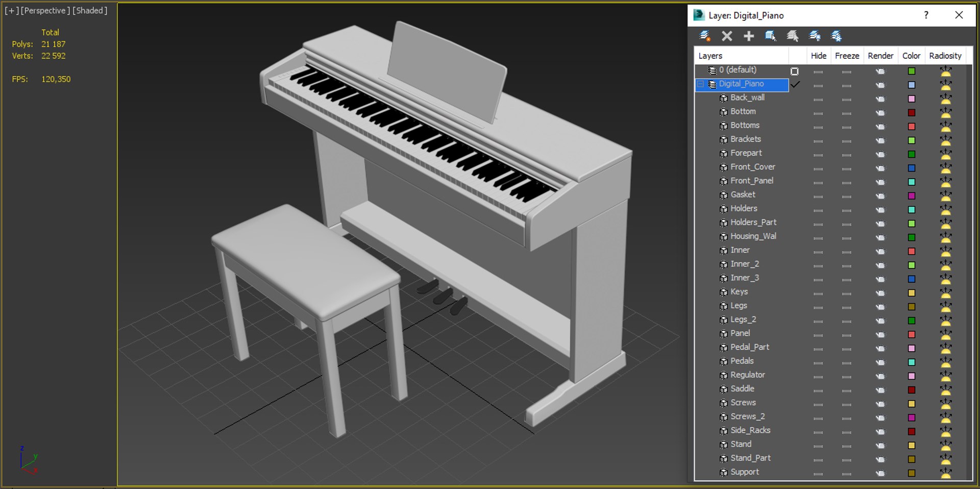Select the Support object row
The width and height of the screenshot is (980, 489).
pyautogui.click(x=744, y=472)
